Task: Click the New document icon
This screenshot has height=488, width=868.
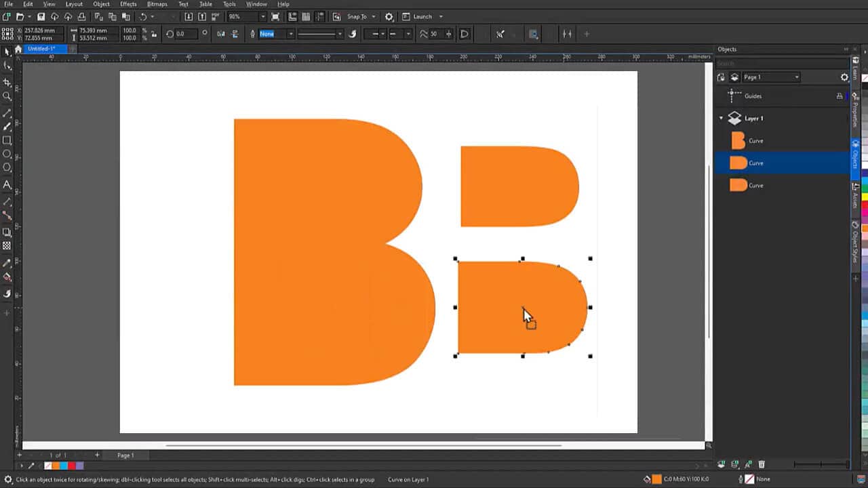Action: (x=6, y=16)
